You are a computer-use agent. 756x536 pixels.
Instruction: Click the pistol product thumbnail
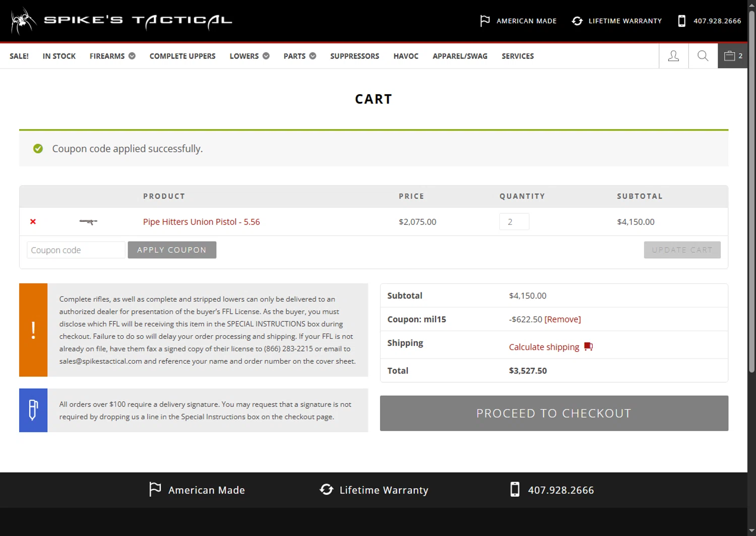(88, 221)
